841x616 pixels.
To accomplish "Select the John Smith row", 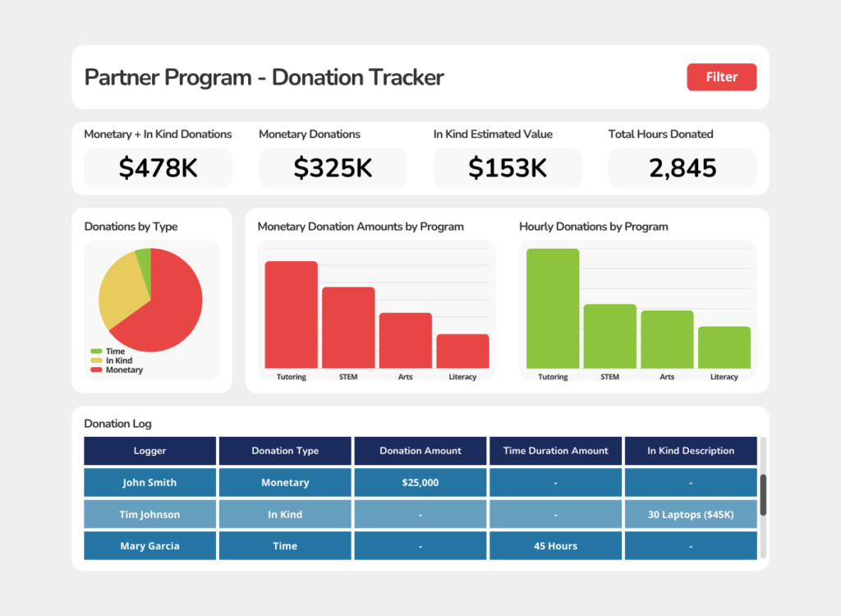I will pyautogui.click(x=420, y=482).
